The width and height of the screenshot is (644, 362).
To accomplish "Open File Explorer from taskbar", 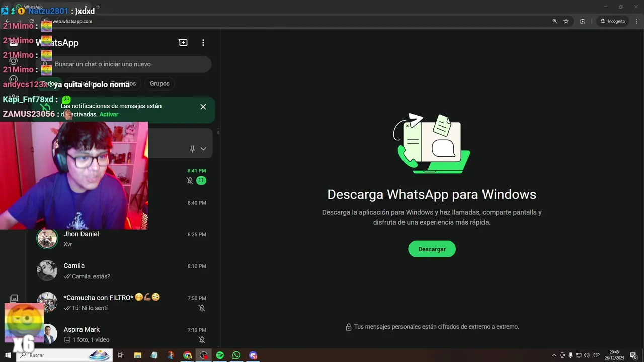I will [137, 355].
